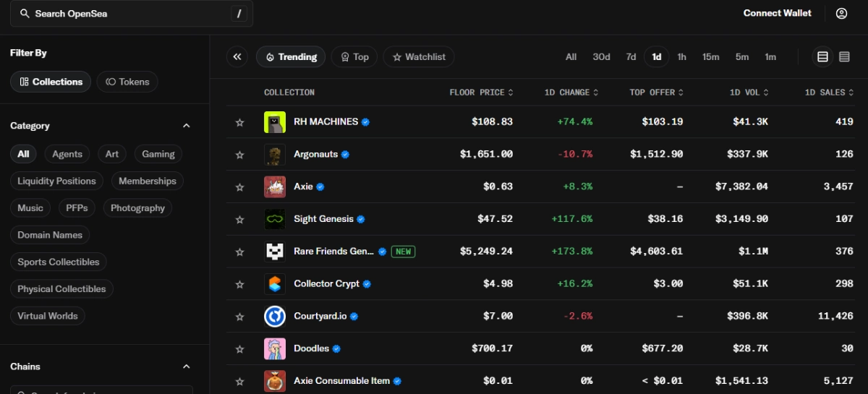Image resolution: width=868 pixels, height=394 pixels.
Task: Open Sight Genesis collection avatar
Action: pyautogui.click(x=275, y=219)
